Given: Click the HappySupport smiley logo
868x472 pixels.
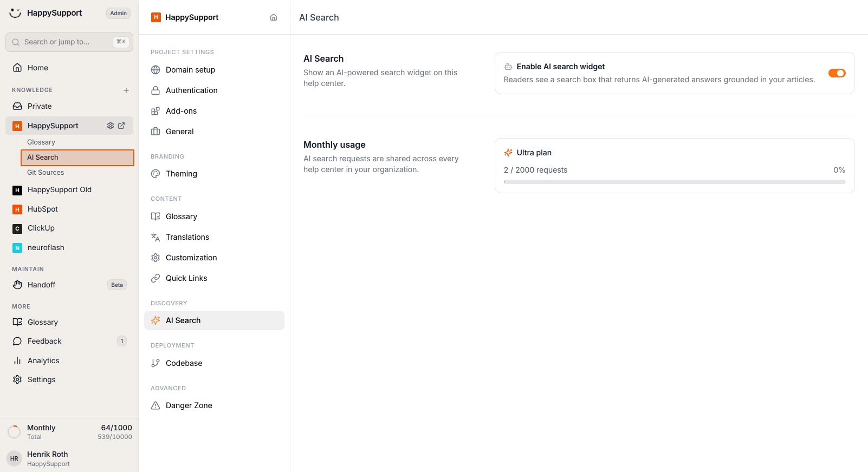Looking at the screenshot, I should 15,13.
